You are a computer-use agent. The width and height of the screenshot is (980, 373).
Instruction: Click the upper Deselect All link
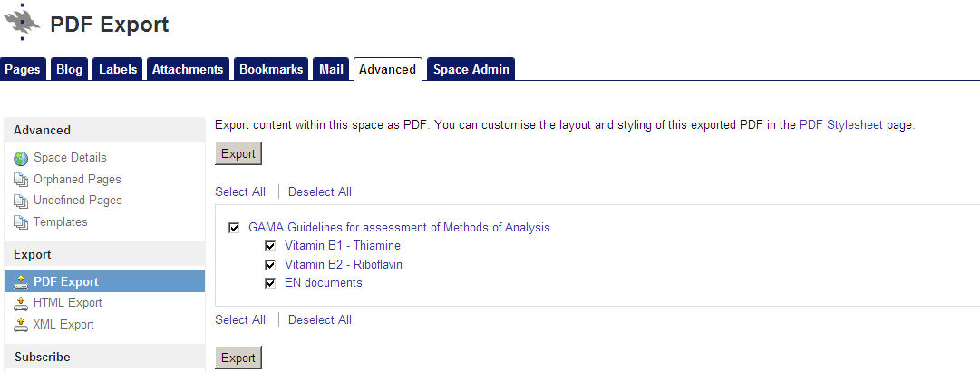tap(320, 191)
